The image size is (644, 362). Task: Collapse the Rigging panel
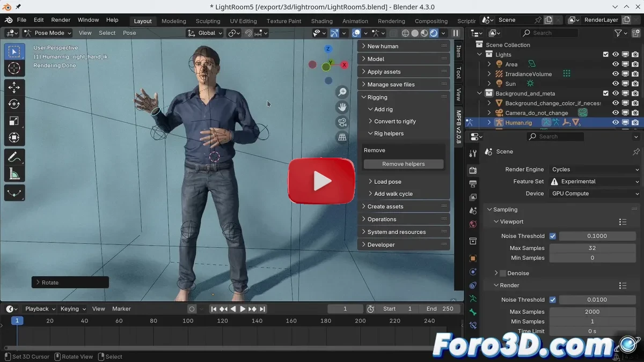[404, 98]
